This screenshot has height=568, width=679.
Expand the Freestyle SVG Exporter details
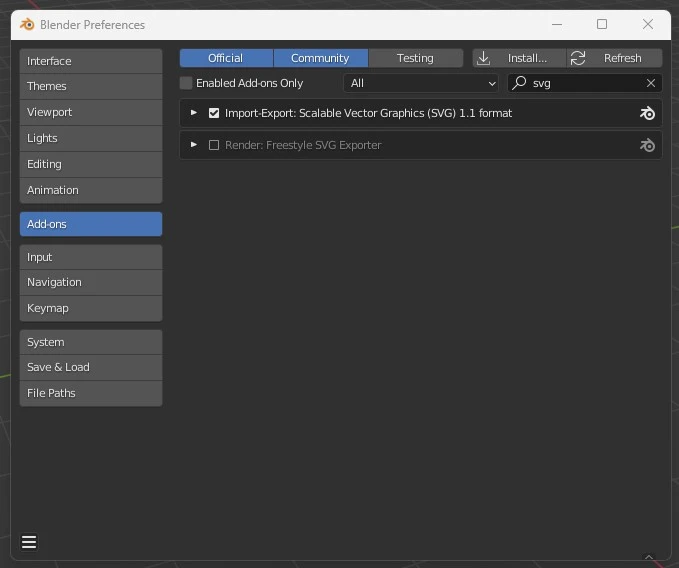pyautogui.click(x=194, y=145)
